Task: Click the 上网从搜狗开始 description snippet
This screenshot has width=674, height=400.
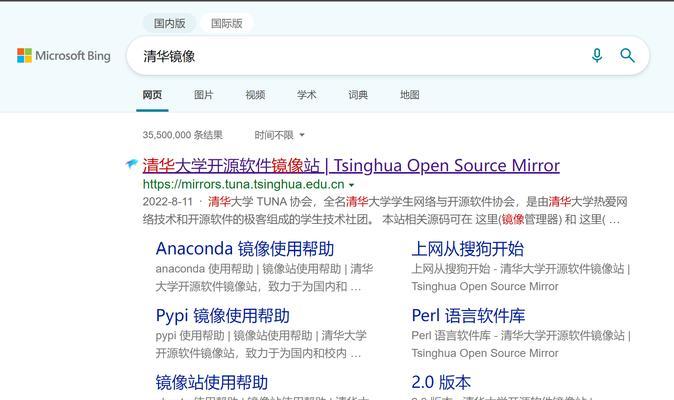Action: point(521,278)
